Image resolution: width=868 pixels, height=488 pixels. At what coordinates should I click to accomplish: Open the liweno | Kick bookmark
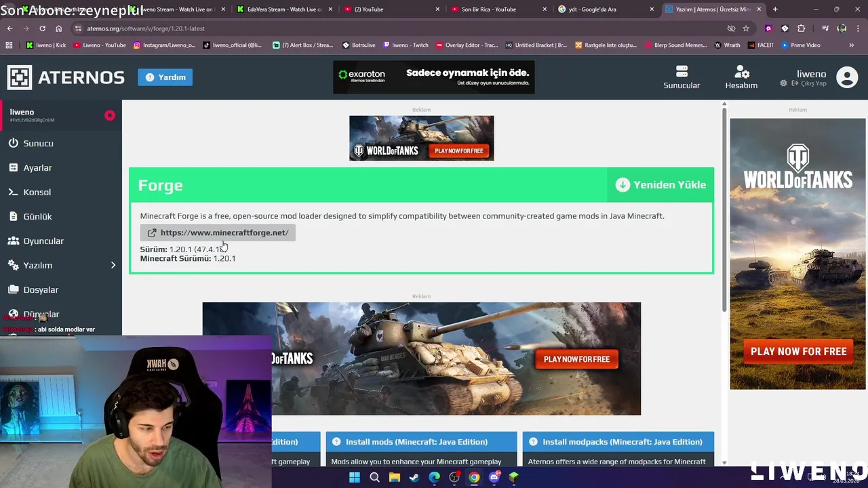click(46, 45)
